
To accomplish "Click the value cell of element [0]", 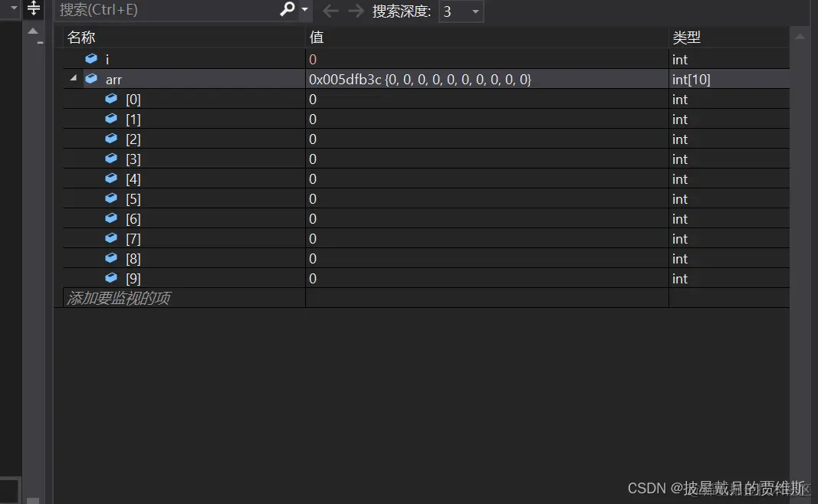I will [x=487, y=99].
